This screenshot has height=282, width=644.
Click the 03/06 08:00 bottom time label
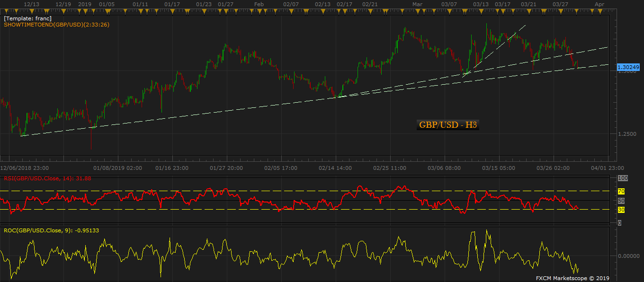(444, 167)
